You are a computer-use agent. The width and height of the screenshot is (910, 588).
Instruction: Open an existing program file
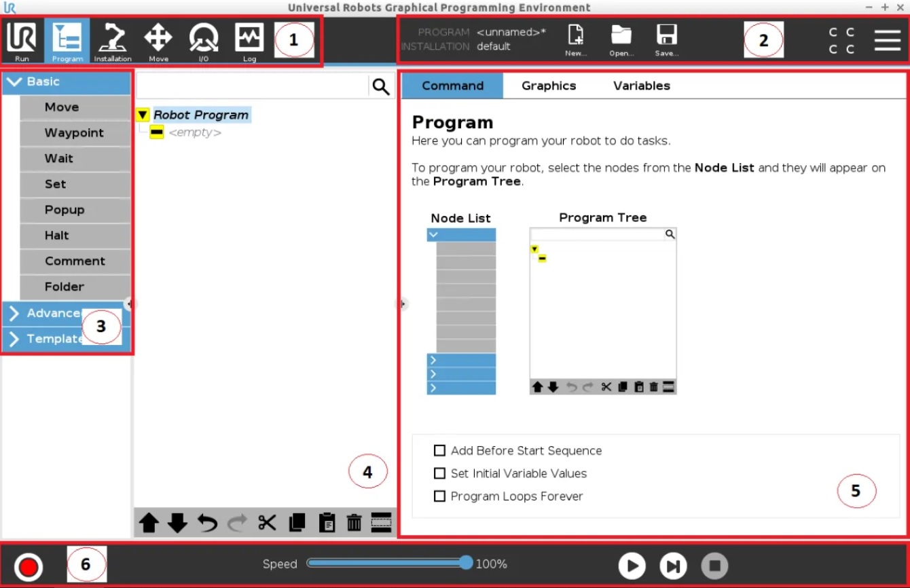pos(621,41)
